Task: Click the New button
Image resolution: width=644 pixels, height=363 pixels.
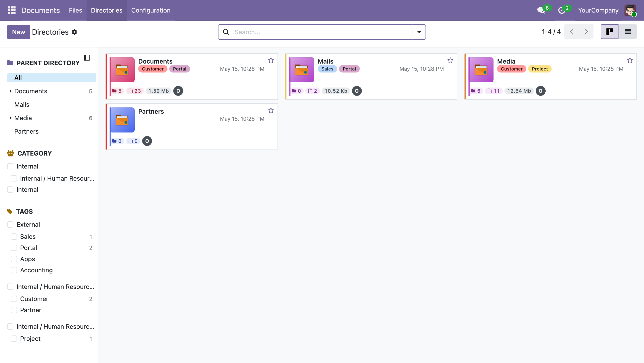Action: pyautogui.click(x=19, y=32)
